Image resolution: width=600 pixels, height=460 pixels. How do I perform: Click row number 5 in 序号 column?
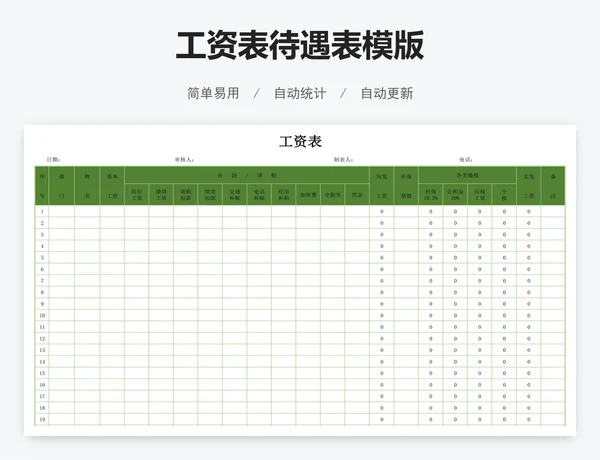click(x=42, y=258)
